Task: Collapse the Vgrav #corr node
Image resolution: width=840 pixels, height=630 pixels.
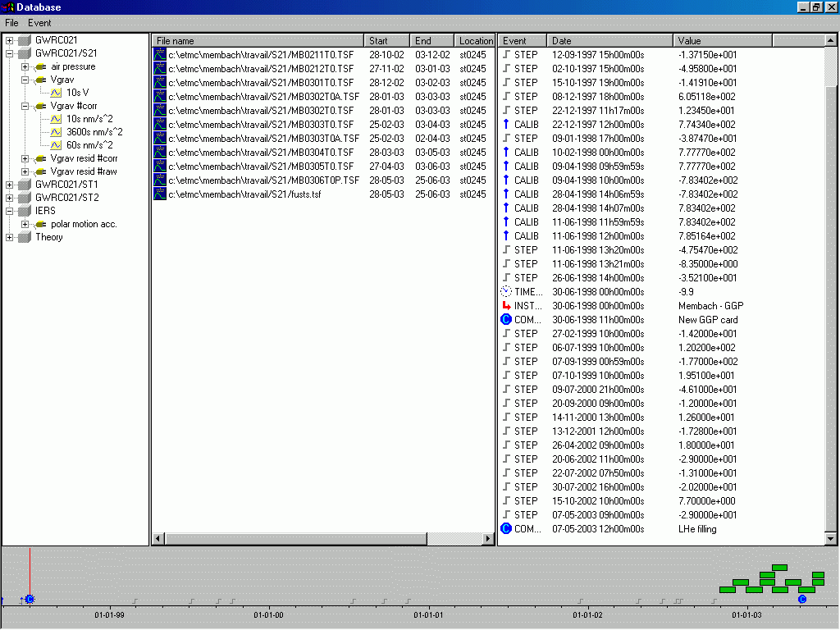Action: [25, 106]
